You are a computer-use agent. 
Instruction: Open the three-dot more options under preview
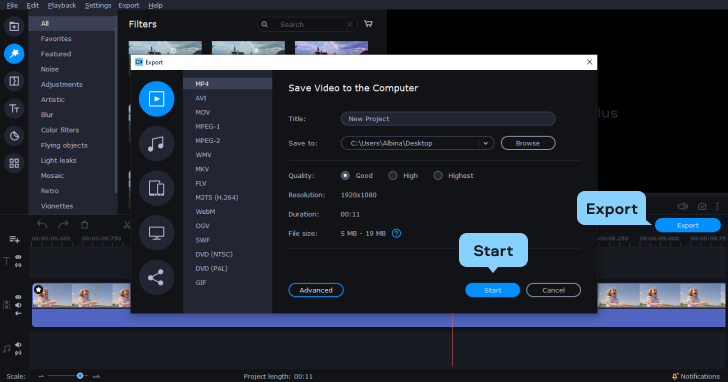point(717,206)
